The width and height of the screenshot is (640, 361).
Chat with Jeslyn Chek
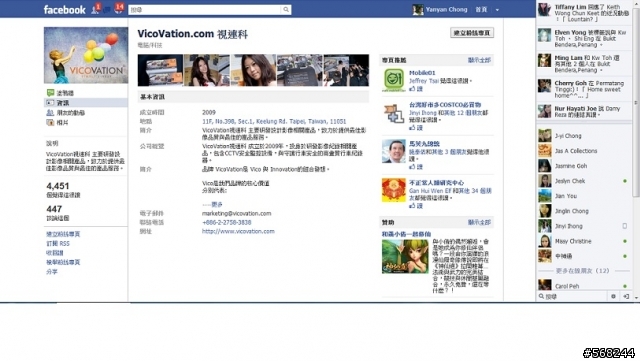click(584, 181)
